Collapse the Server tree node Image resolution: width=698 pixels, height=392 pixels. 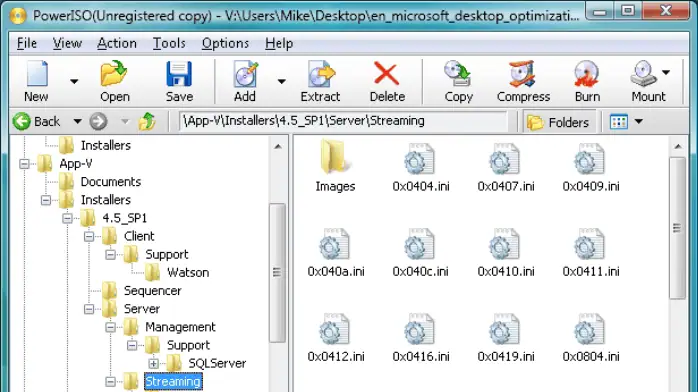[x=89, y=309]
